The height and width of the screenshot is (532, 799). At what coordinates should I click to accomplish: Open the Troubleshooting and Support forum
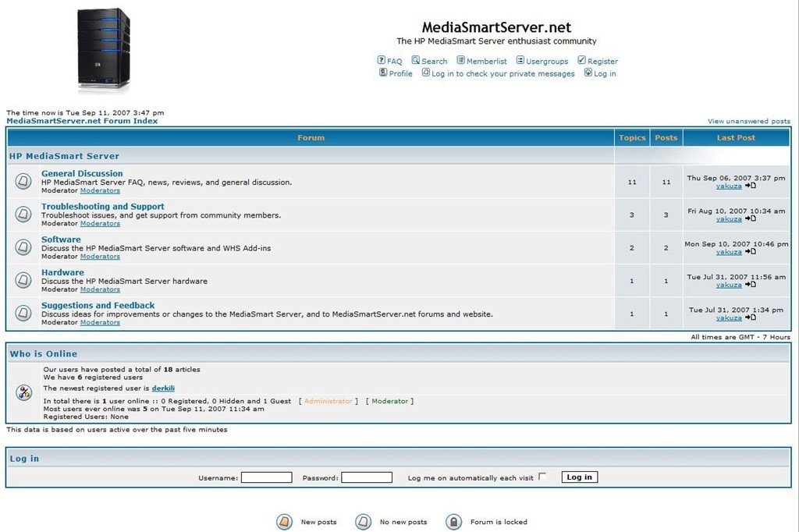click(102, 207)
